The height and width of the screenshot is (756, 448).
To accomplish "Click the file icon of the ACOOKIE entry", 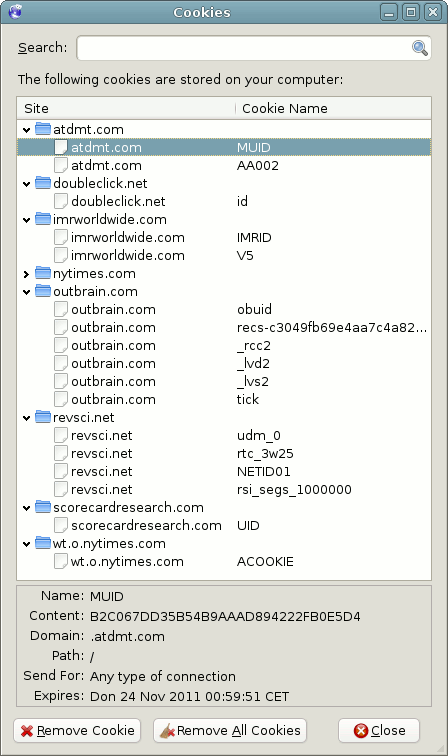I will pyautogui.click(x=61, y=561).
